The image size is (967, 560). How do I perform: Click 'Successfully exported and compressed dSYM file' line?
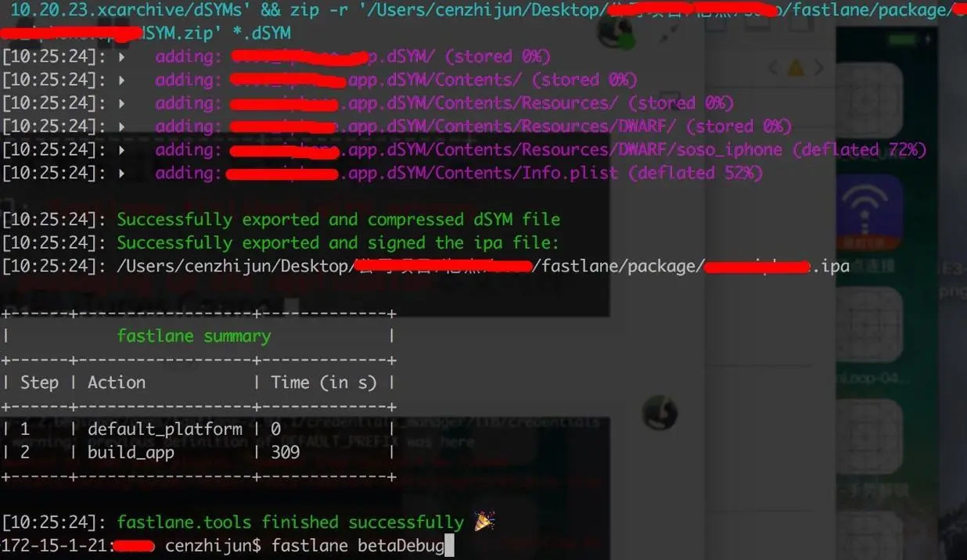click(338, 219)
